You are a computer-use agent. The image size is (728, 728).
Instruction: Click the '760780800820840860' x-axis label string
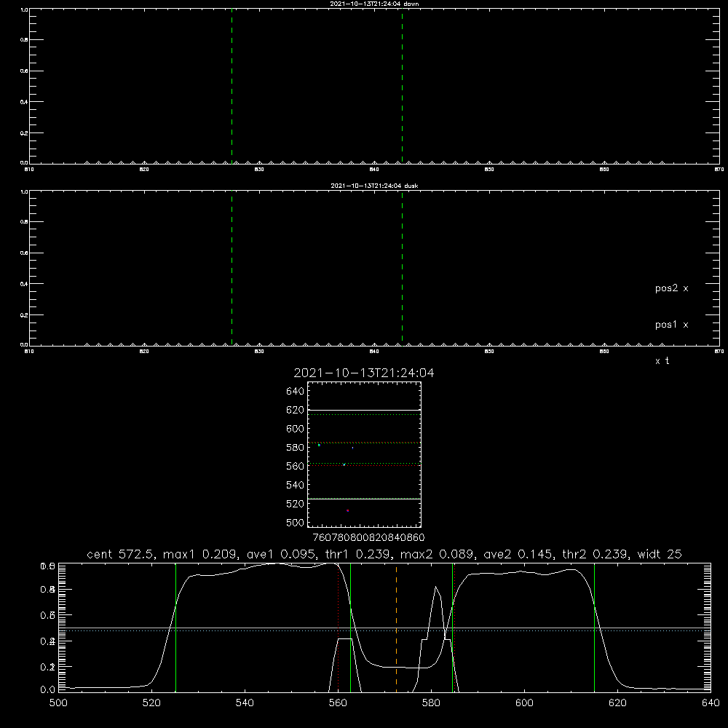point(368,537)
